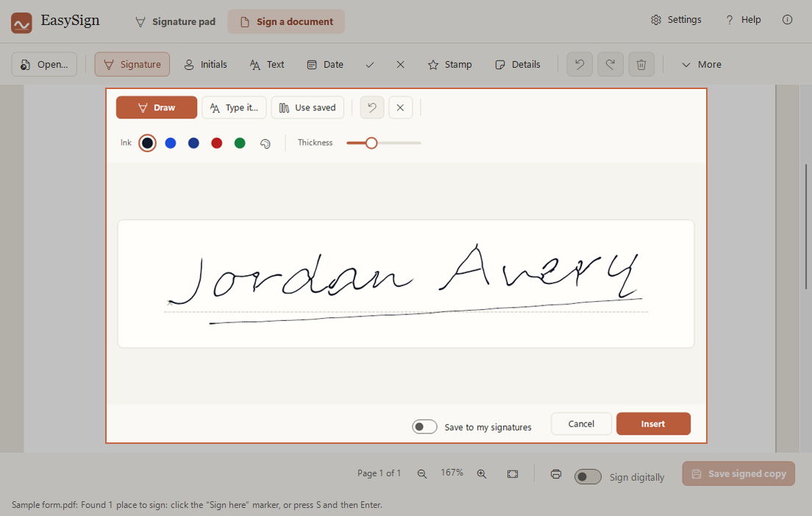Click redo in the main toolbar
The image size is (812, 516).
click(610, 64)
